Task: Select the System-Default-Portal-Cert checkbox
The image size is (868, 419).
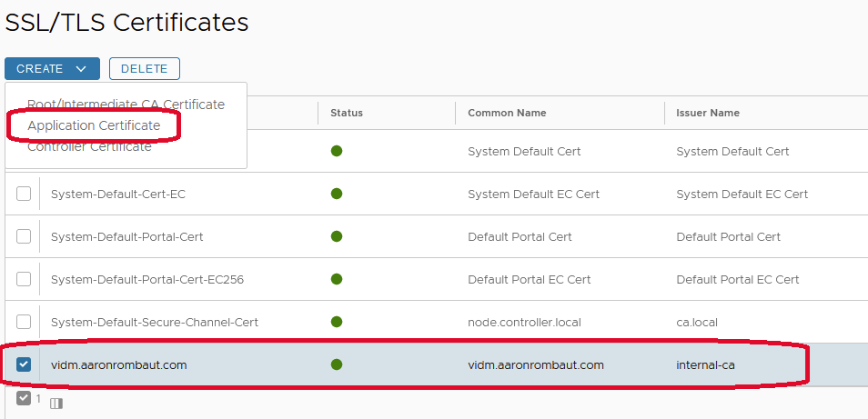Action: coord(24,236)
